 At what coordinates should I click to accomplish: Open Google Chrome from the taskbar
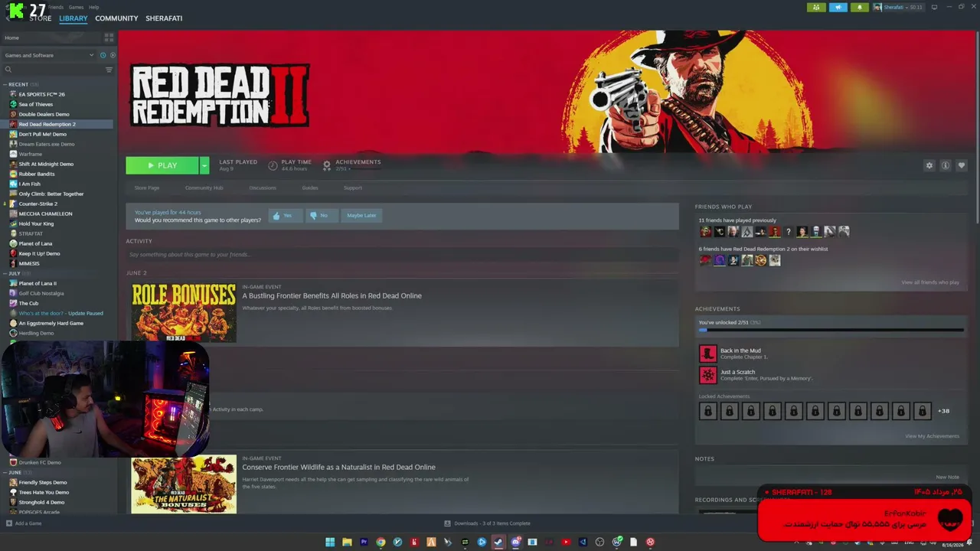(x=381, y=543)
